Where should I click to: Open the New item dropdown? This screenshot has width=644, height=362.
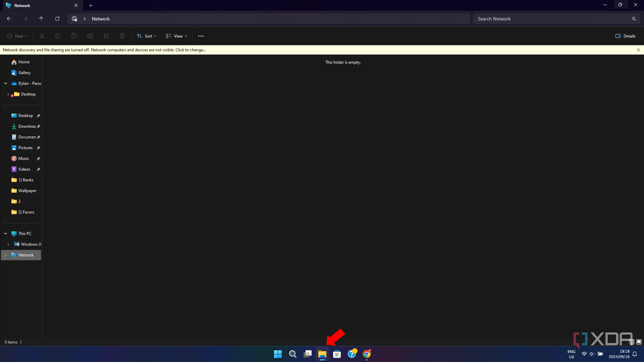pos(16,36)
